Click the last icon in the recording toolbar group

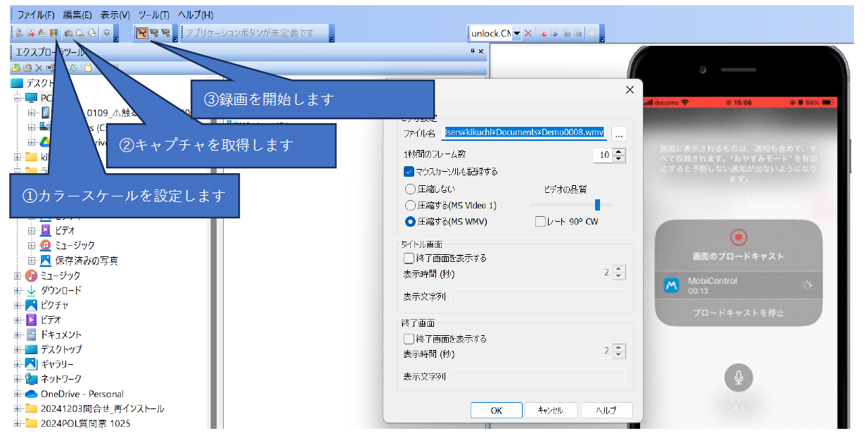pyautogui.click(x=165, y=33)
